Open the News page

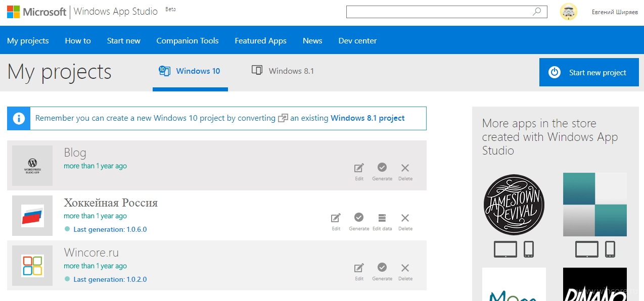click(312, 41)
